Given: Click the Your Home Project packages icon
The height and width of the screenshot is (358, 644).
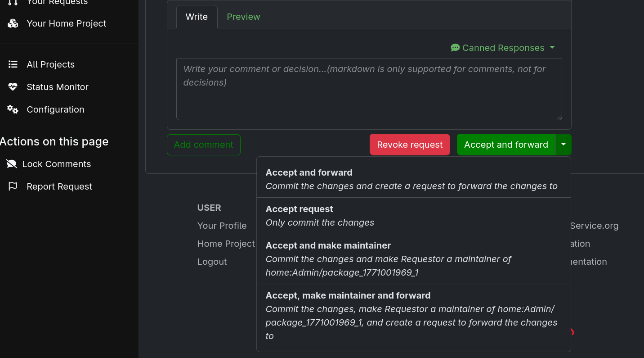Looking at the screenshot, I should click(x=13, y=23).
